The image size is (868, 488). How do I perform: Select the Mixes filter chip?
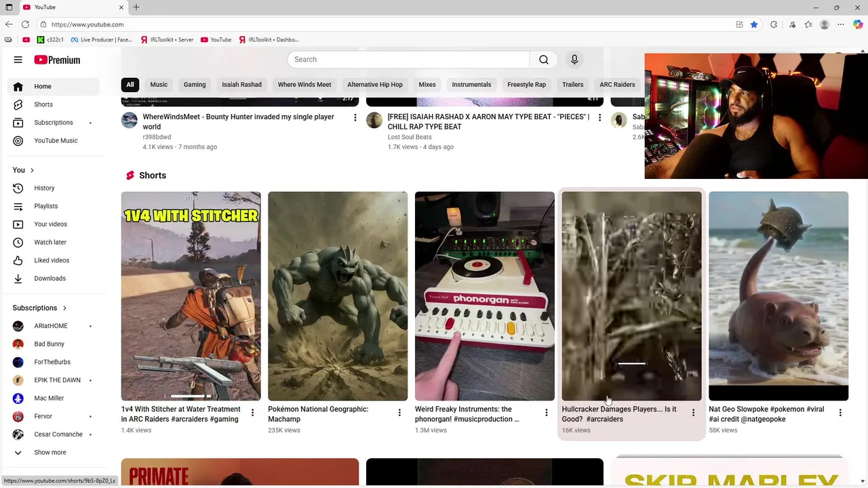click(427, 85)
